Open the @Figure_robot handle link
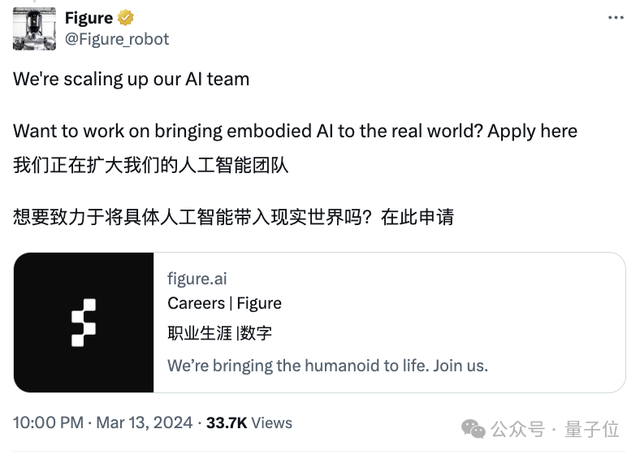Viewport: 640px width, 455px height. (116, 39)
